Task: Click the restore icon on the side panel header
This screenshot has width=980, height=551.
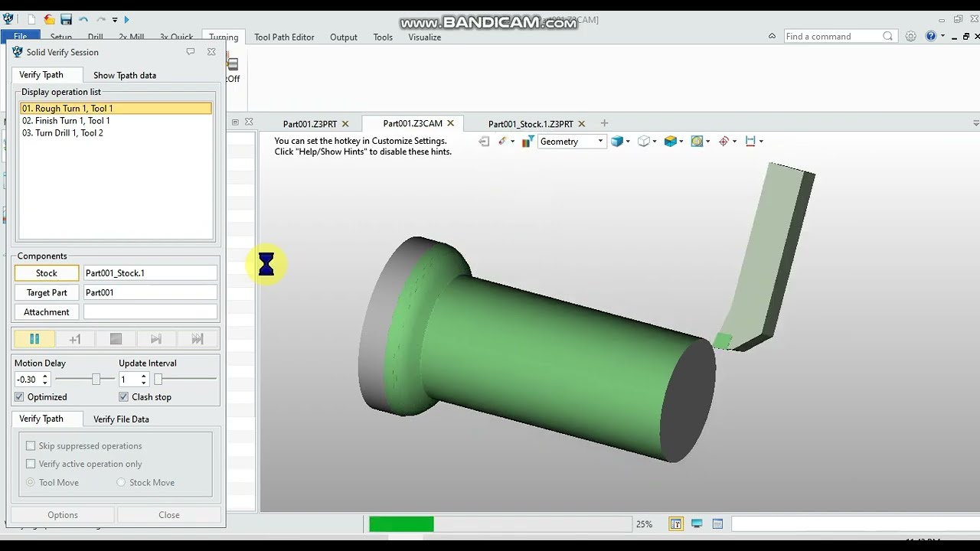Action: pos(235,122)
